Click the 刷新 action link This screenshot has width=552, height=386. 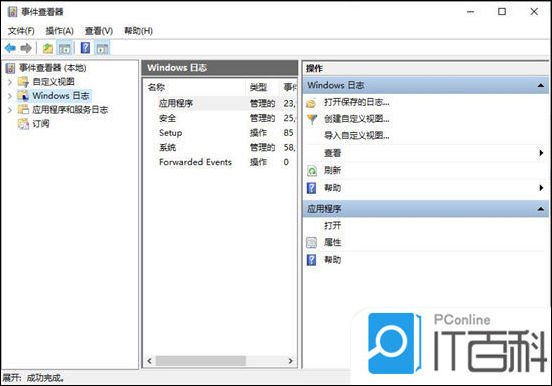tap(332, 170)
